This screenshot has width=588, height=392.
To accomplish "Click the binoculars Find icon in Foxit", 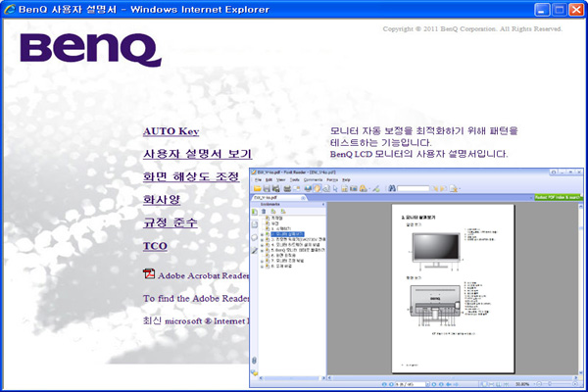I will [392, 188].
